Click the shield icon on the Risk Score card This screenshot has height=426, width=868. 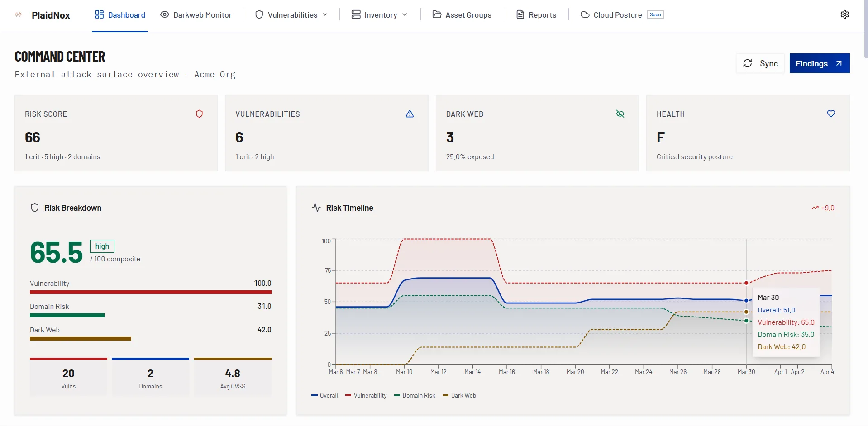[x=199, y=114]
